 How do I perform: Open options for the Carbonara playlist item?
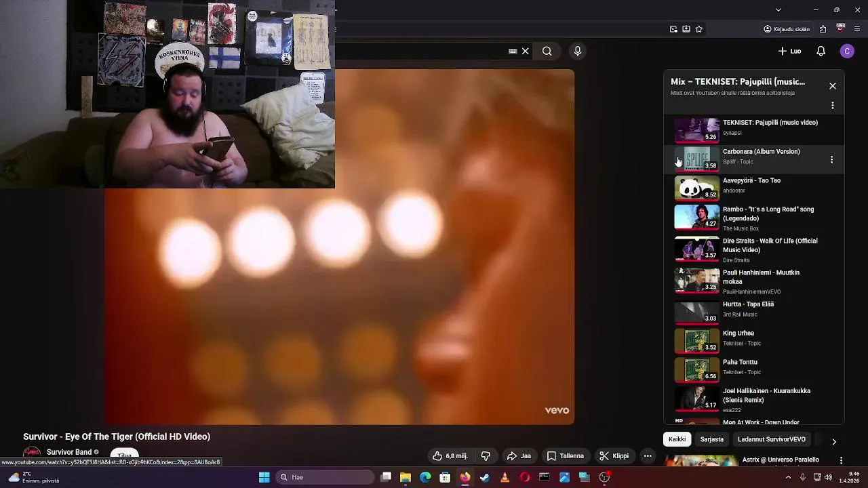point(832,159)
